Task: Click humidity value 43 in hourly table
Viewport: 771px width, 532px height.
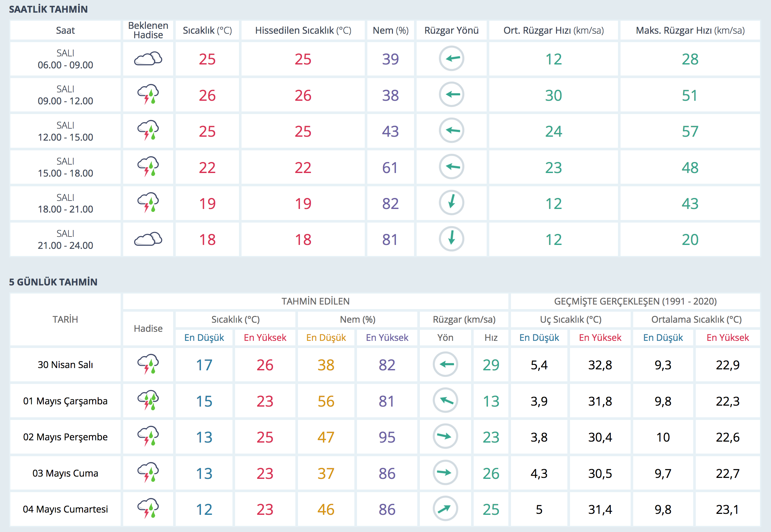Action: (x=390, y=131)
